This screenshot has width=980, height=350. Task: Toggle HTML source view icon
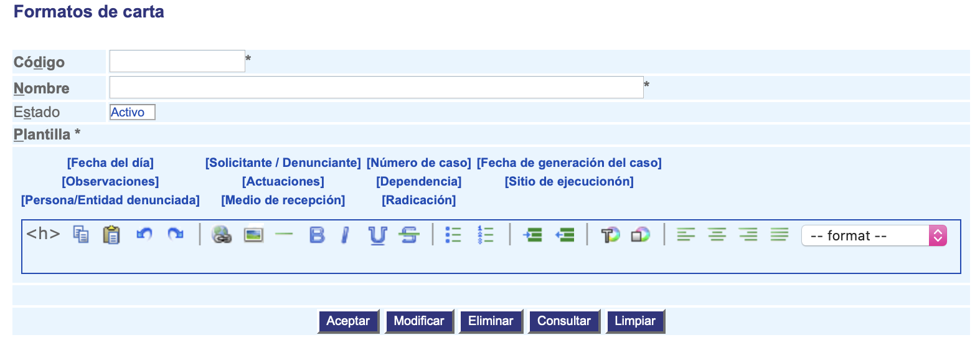pyautogui.click(x=43, y=234)
